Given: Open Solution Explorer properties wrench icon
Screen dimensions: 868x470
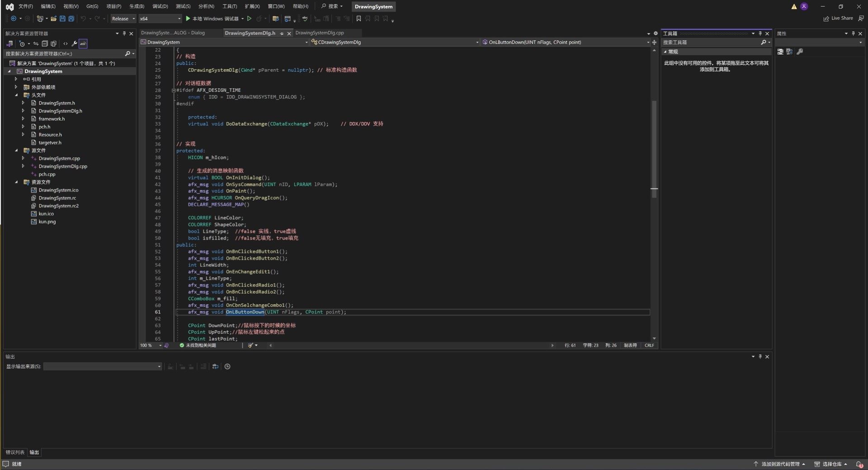Looking at the screenshot, I should tap(74, 44).
